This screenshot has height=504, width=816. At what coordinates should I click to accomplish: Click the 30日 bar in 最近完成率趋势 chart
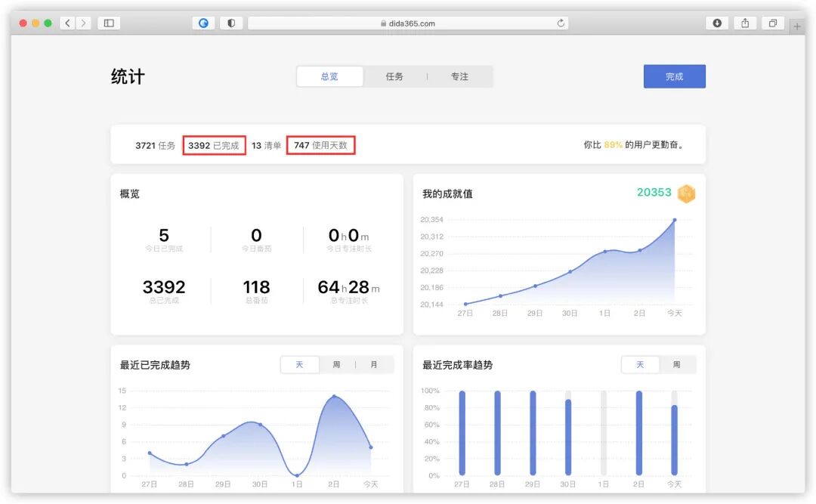[568, 438]
